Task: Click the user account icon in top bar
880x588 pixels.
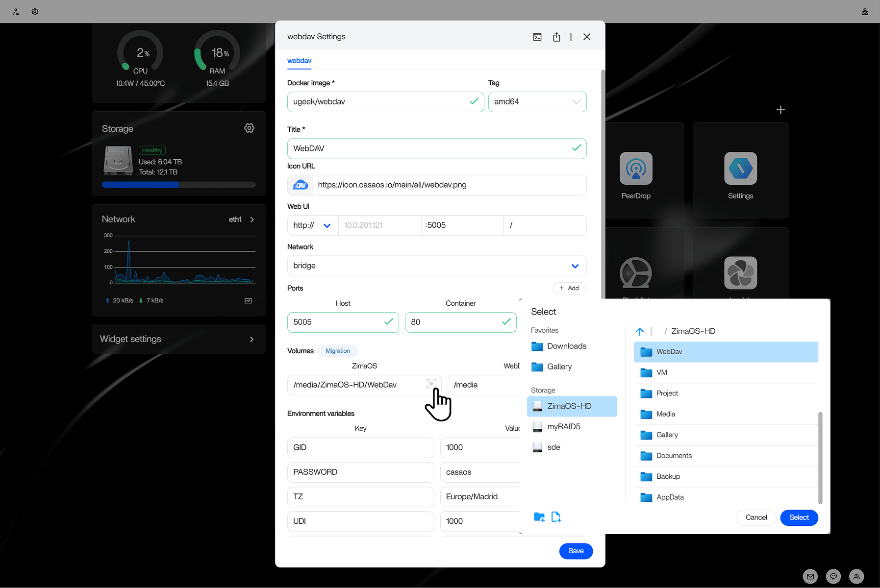Action: click(x=16, y=12)
